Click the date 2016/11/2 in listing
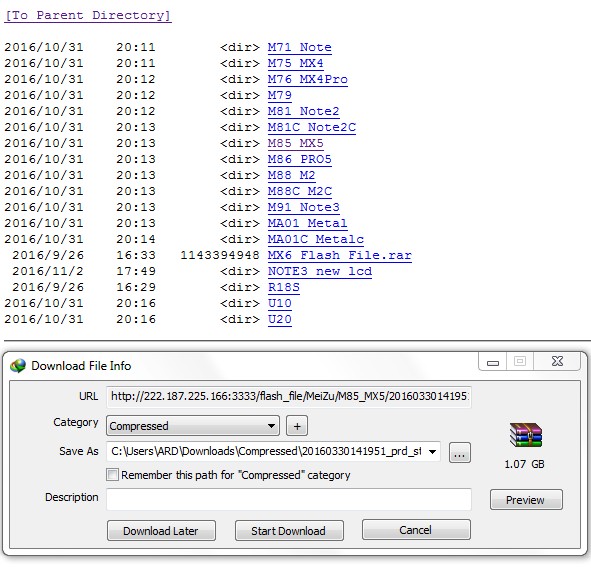This screenshot has width=591, height=570. [47, 271]
